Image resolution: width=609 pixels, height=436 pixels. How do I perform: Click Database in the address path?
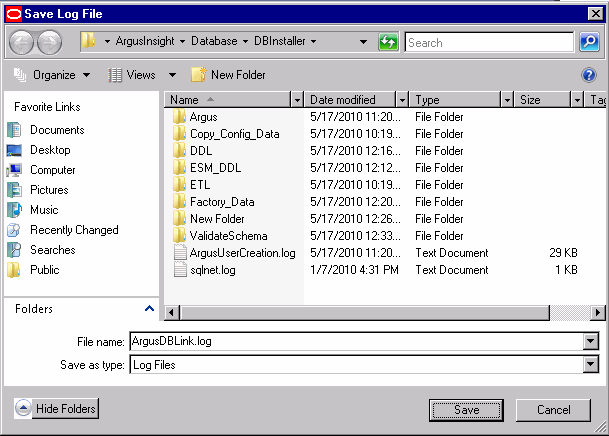[x=214, y=41]
